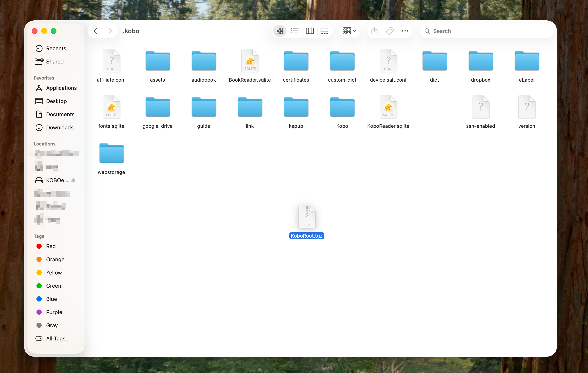Select the KoboReader.sqlite file
This screenshot has height=373, width=588.
(x=388, y=108)
